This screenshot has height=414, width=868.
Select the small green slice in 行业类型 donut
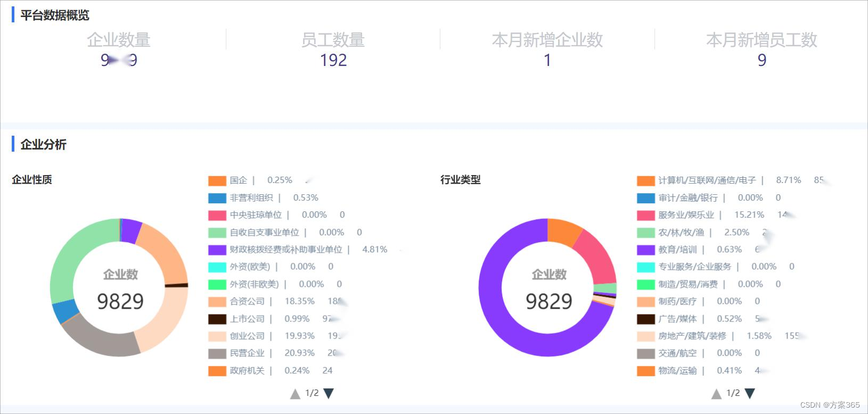pos(605,289)
